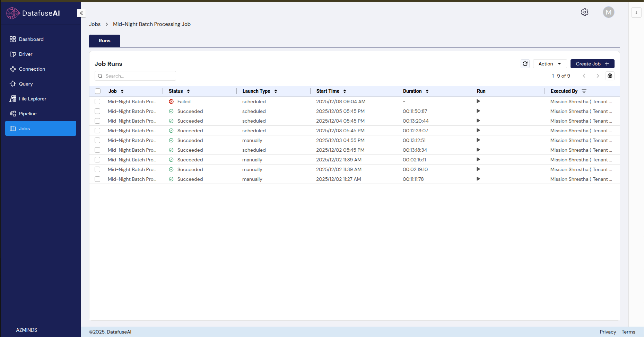Switch to the Runs tab

click(104, 41)
